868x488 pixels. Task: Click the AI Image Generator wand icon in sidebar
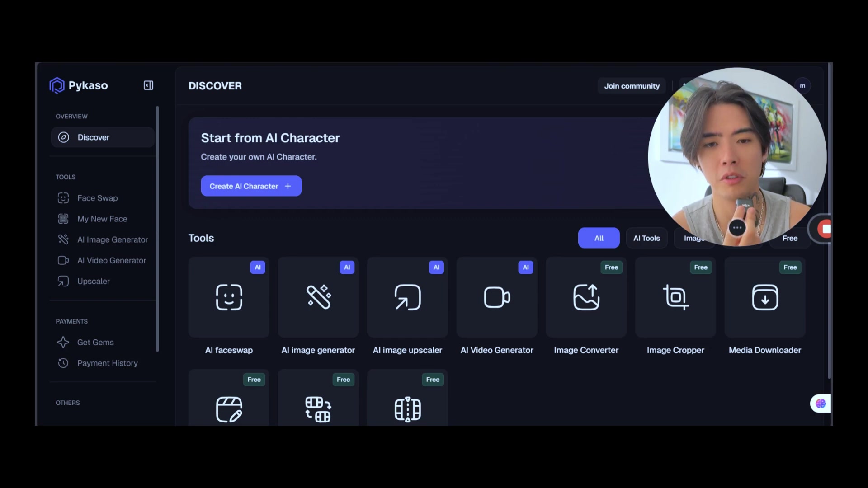click(63, 239)
